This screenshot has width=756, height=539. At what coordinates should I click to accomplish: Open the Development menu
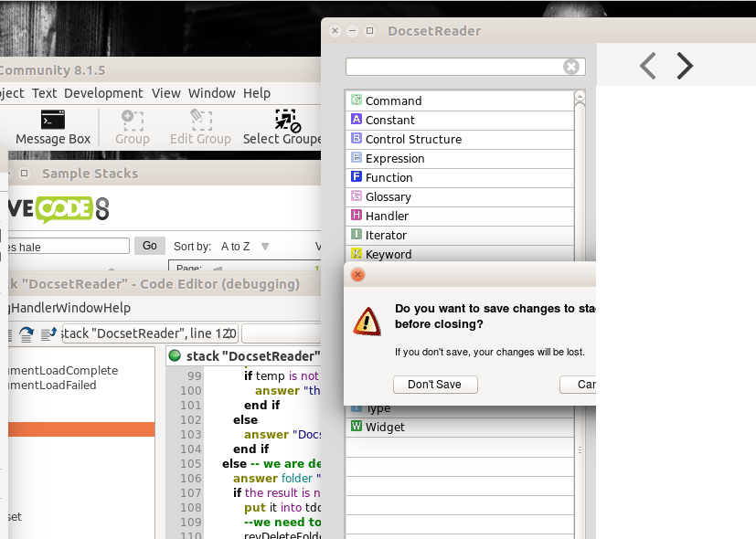pyautogui.click(x=103, y=93)
